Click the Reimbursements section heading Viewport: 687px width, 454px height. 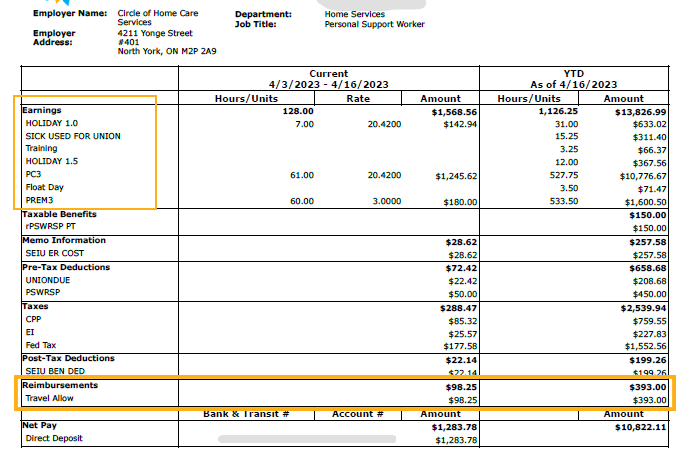coord(62,385)
